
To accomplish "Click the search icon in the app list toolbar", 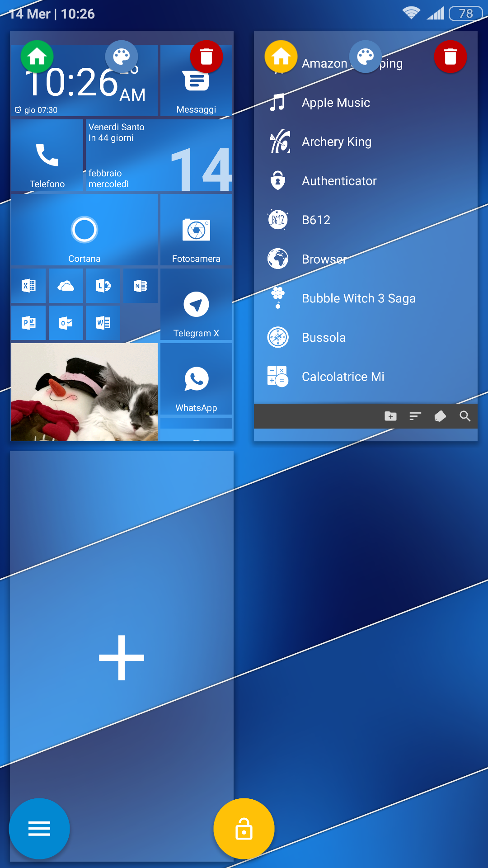I will (x=465, y=416).
